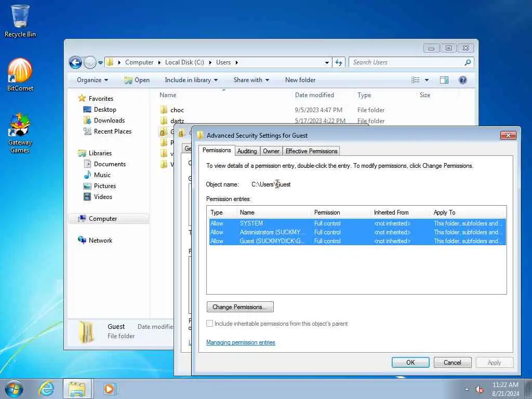The height and width of the screenshot is (399, 532).
Task: Switch to Effective Permissions tab
Action: (312, 151)
